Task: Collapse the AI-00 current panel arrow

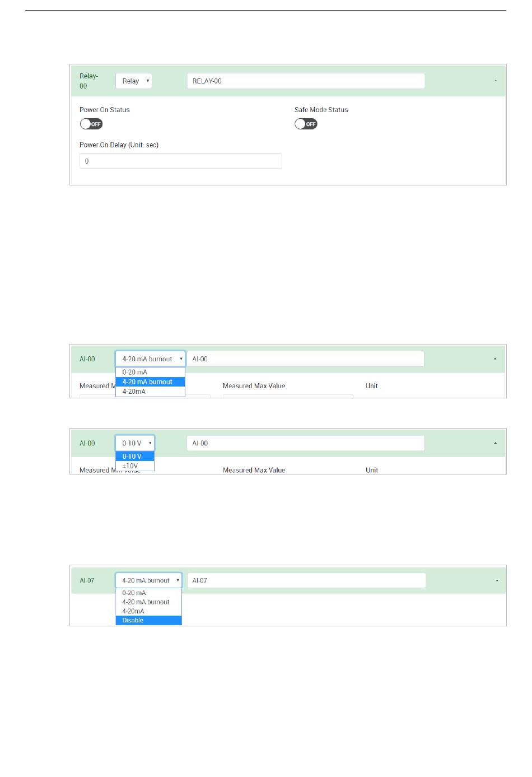Action: 495,359
